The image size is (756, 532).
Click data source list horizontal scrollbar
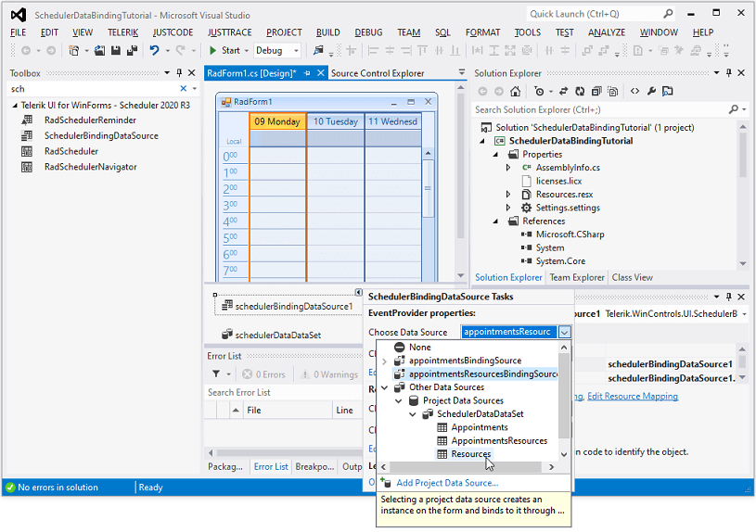coord(466,467)
